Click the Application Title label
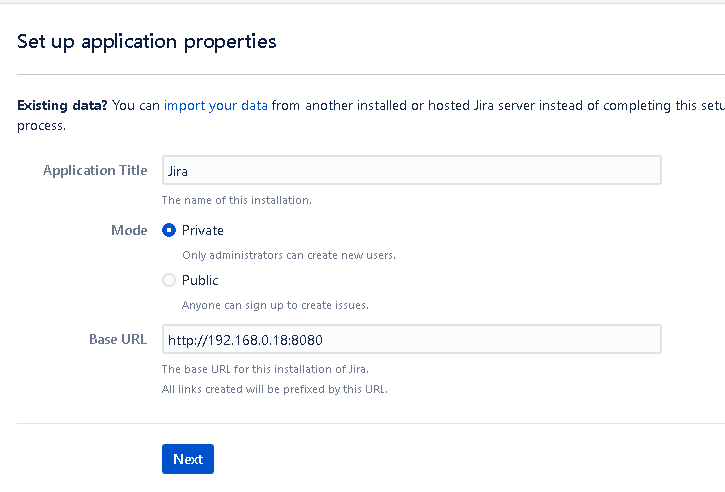The height and width of the screenshot is (492, 725). [95, 170]
